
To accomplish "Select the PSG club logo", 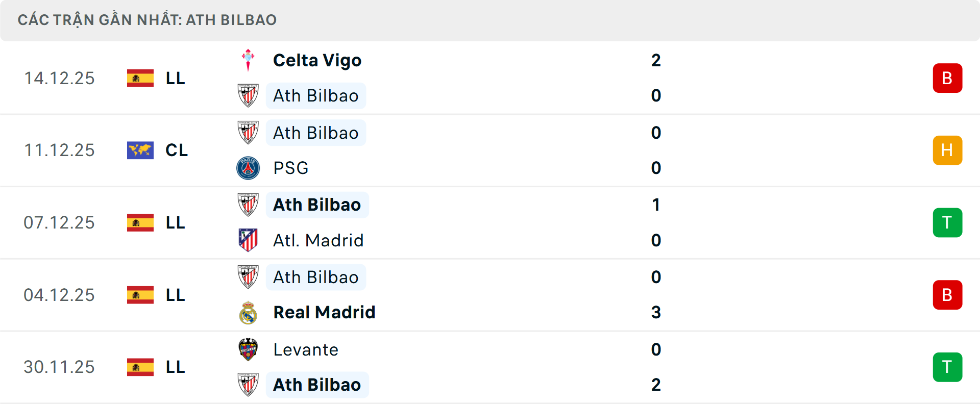I will [249, 168].
